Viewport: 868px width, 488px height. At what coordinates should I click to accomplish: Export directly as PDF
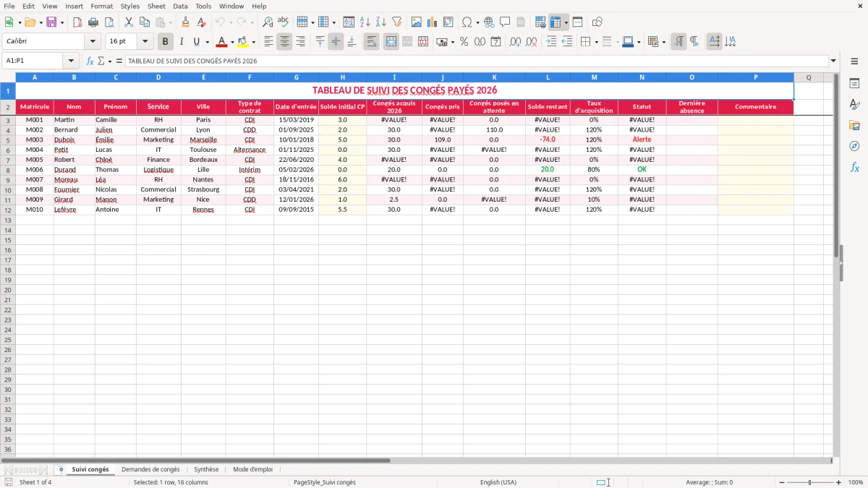click(77, 22)
